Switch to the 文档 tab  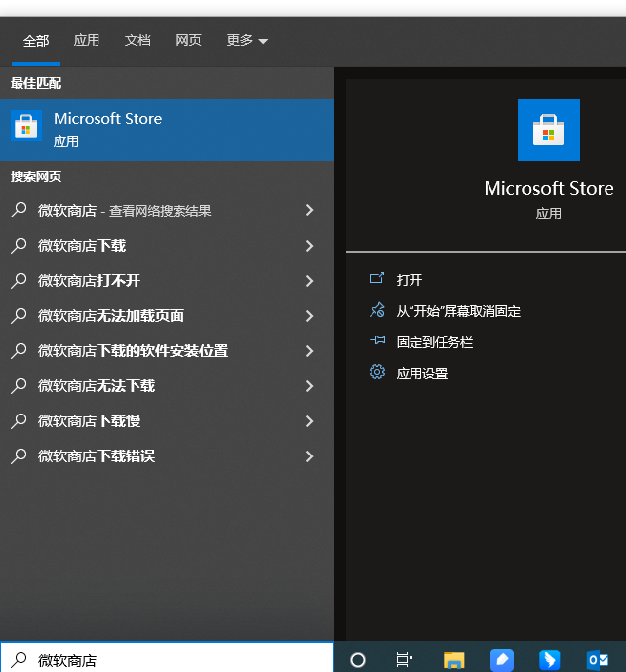[137, 40]
